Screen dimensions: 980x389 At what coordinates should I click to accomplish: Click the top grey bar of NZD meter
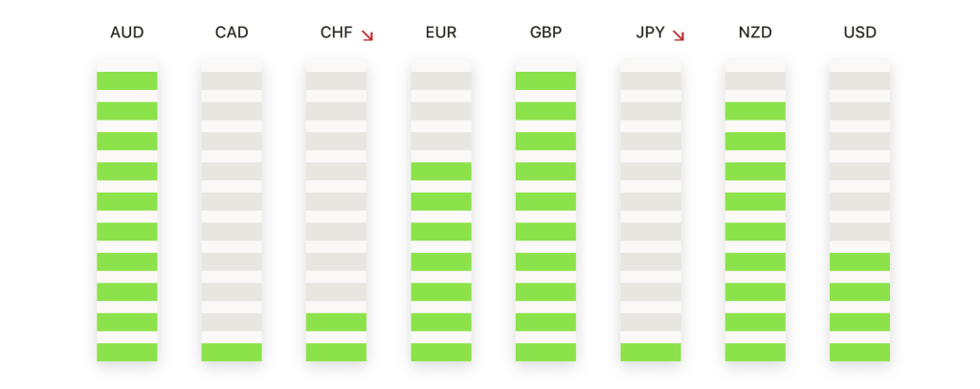pyautogui.click(x=755, y=80)
